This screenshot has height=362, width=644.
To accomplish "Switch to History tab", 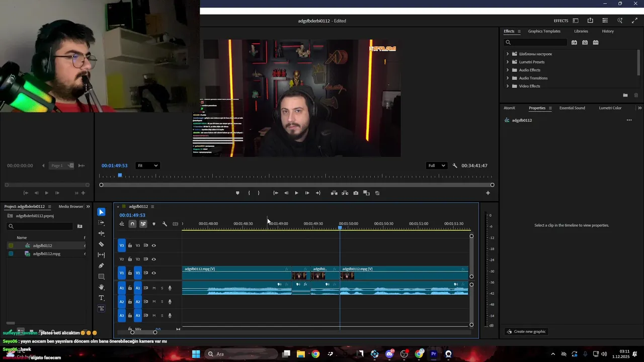I will pyautogui.click(x=608, y=31).
